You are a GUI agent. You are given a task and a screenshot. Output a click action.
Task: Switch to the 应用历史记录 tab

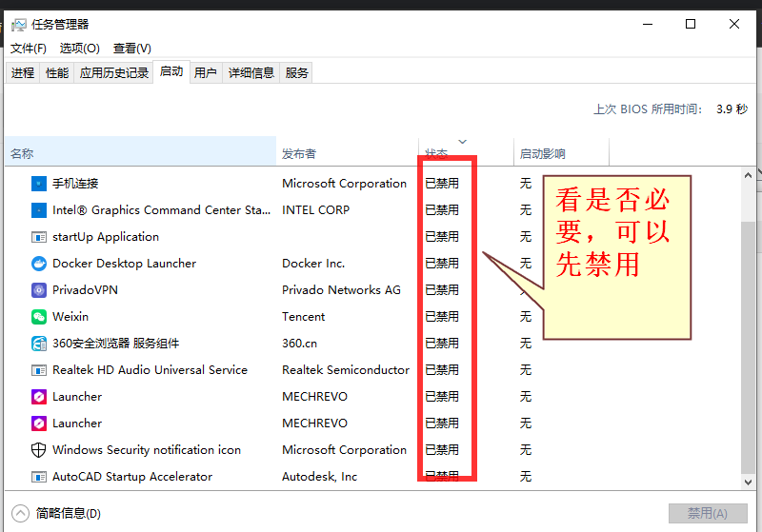tap(113, 73)
